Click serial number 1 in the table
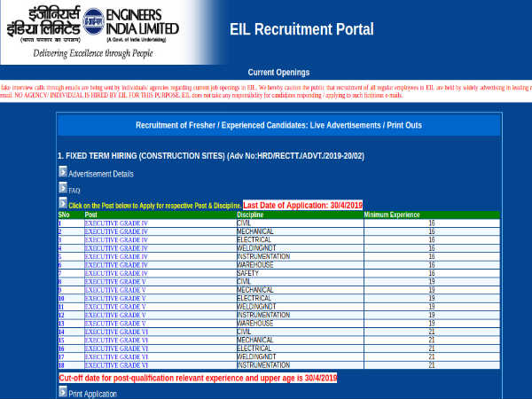 [x=60, y=223]
